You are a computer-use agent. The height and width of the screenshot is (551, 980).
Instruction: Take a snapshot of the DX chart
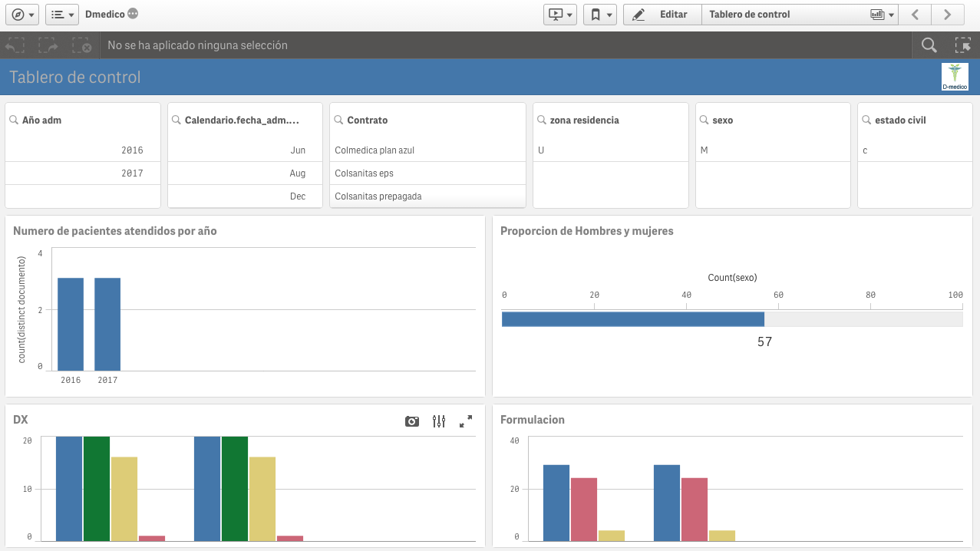(x=412, y=421)
